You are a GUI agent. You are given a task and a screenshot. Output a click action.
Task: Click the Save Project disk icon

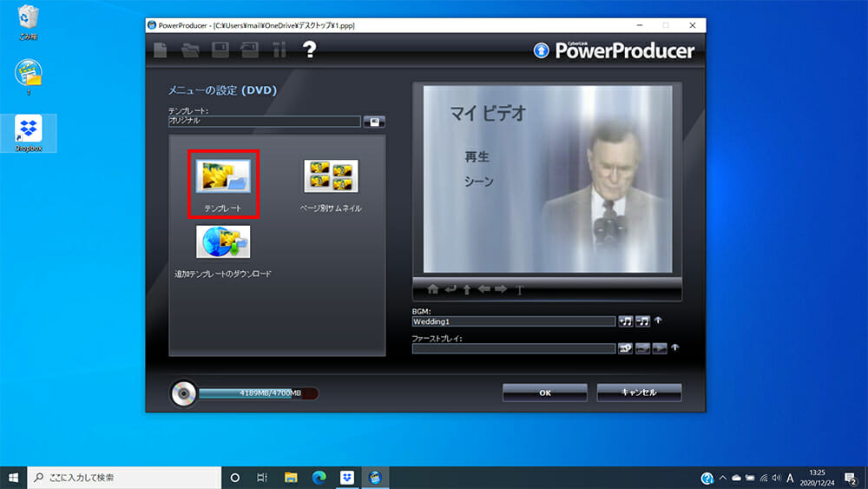click(220, 50)
